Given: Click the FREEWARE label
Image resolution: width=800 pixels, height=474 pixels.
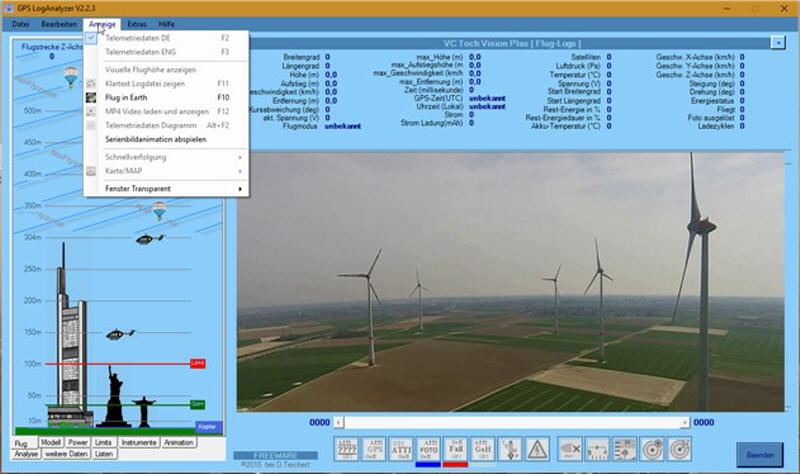Looking at the screenshot, I should (276, 455).
